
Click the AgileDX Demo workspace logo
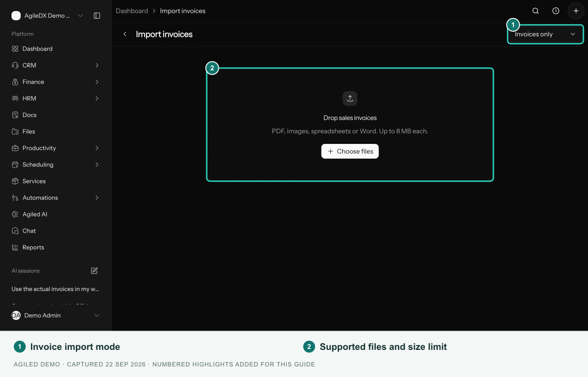coord(16,16)
